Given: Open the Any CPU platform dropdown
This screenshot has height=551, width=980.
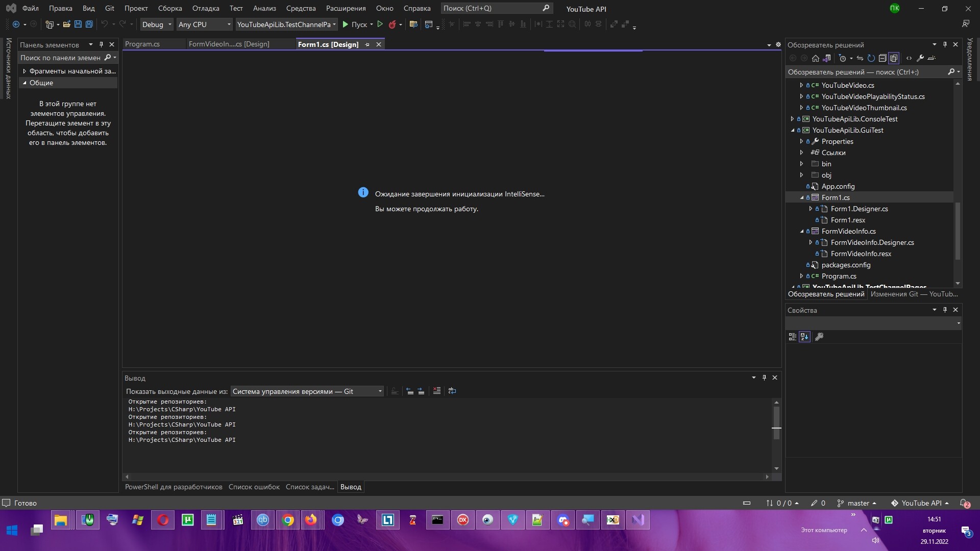Looking at the screenshot, I should [204, 24].
